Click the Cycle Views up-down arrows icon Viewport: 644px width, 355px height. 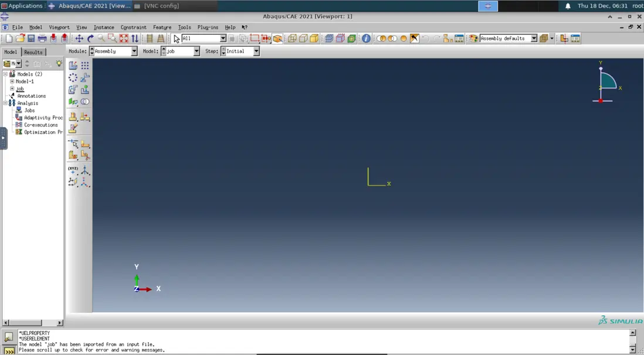pyautogui.click(x=135, y=39)
